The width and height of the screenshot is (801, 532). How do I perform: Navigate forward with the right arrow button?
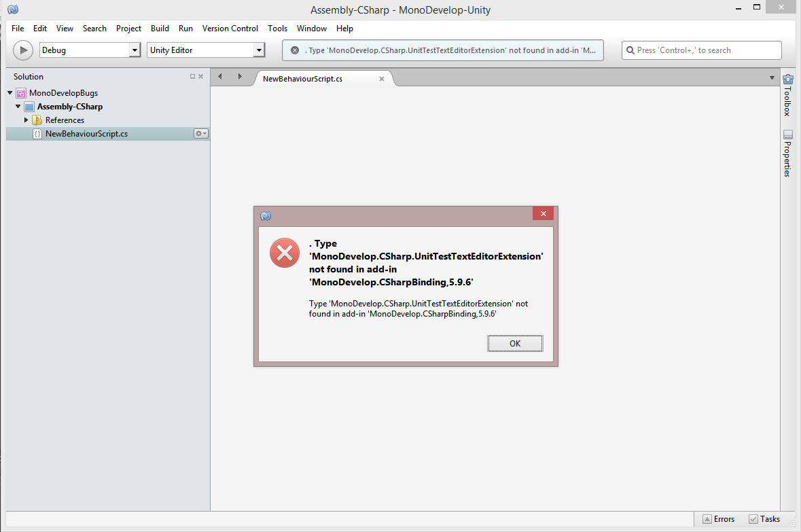[240, 77]
